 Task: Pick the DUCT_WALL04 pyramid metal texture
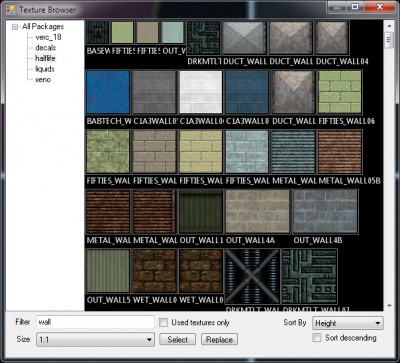coord(332,38)
